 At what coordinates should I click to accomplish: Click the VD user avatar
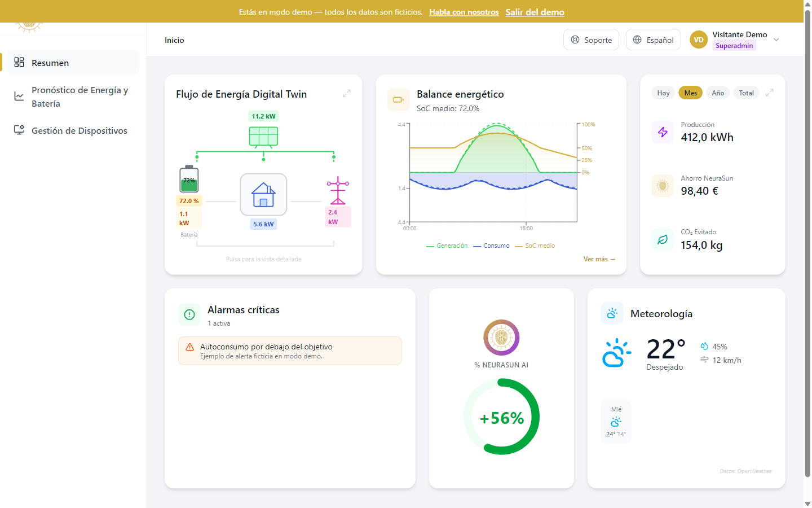click(699, 40)
